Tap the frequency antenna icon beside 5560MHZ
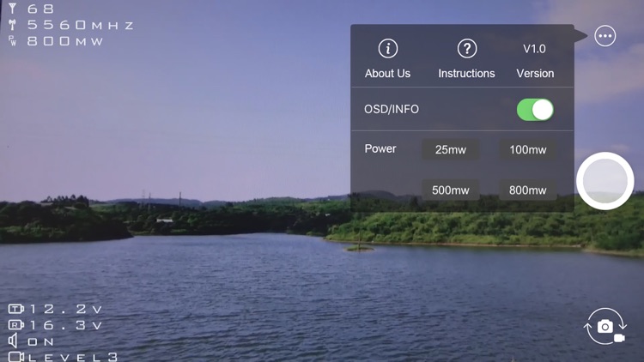Screen dimensions: 644x362 13,25
